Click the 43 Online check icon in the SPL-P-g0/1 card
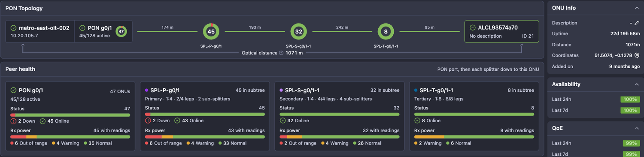644x157 pixels. click(177, 121)
